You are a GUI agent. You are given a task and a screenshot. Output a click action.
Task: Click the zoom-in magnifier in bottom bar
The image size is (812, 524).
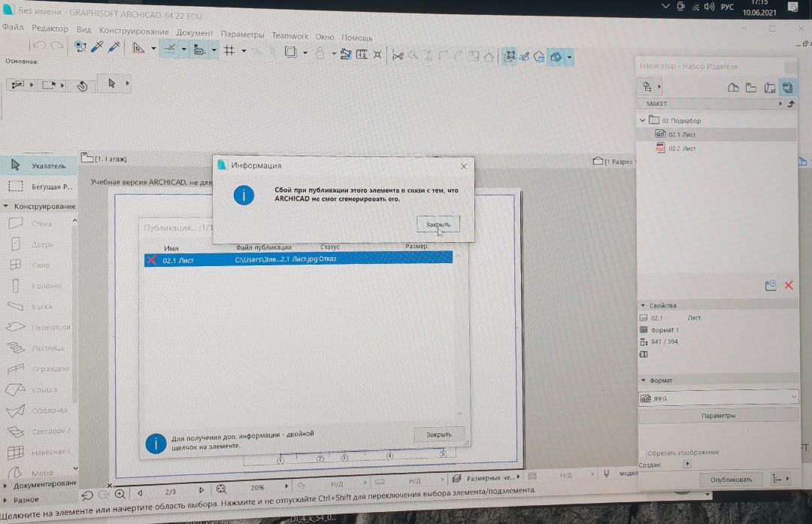(x=120, y=494)
